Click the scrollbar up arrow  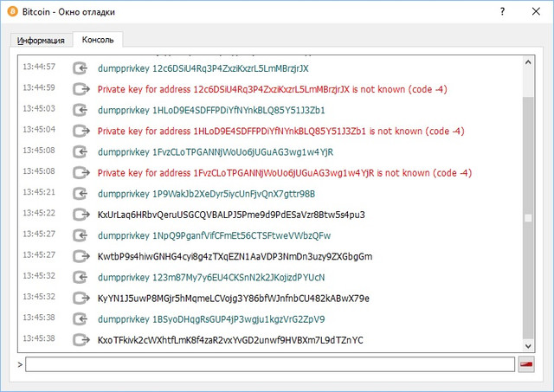point(528,62)
